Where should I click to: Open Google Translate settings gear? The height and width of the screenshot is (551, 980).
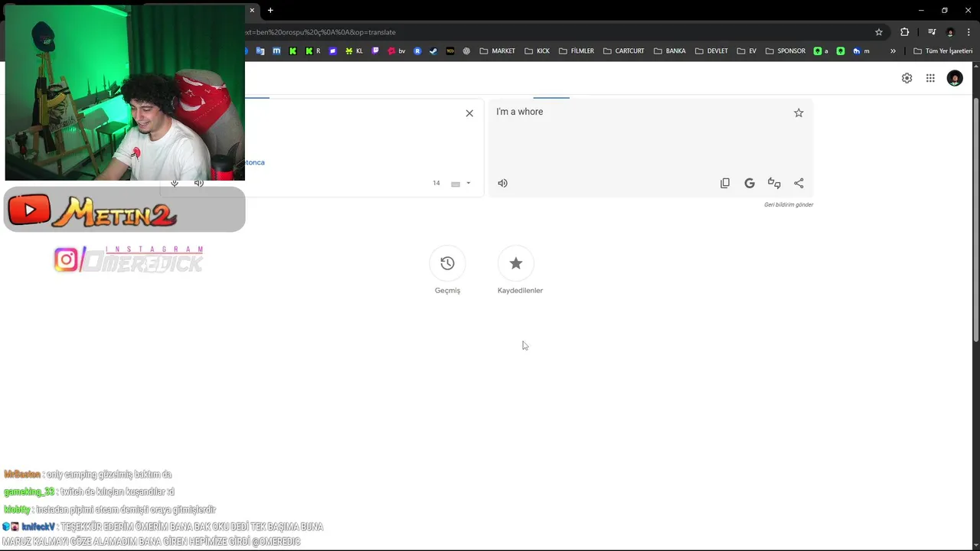tap(906, 78)
